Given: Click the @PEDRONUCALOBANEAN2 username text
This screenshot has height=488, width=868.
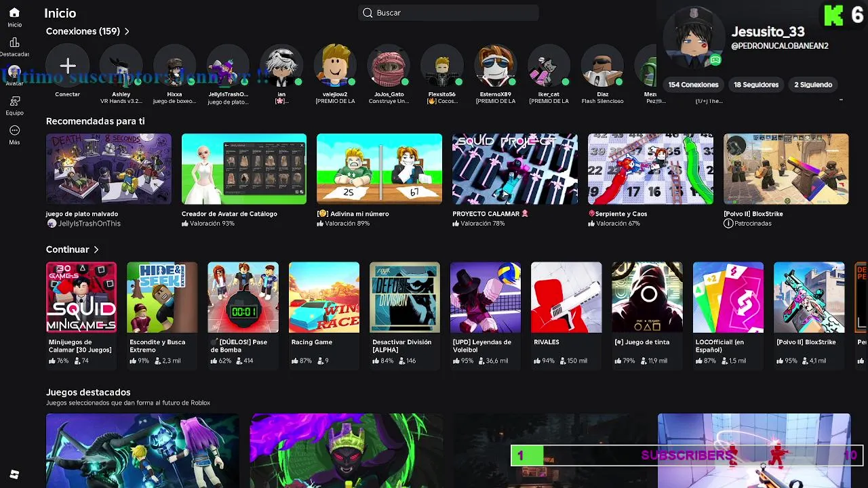Looking at the screenshot, I should coord(780,46).
